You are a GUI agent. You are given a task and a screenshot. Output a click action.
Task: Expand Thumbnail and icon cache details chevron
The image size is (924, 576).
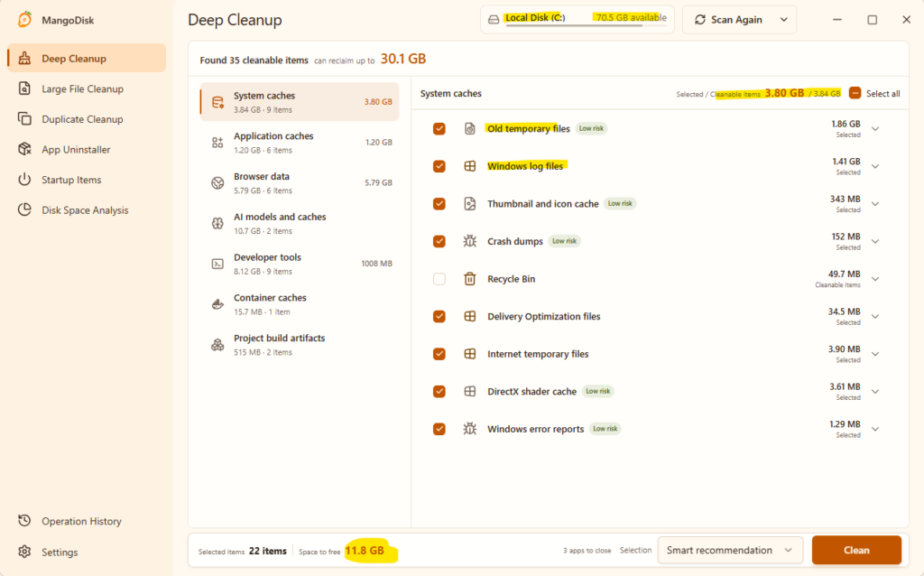pos(875,205)
